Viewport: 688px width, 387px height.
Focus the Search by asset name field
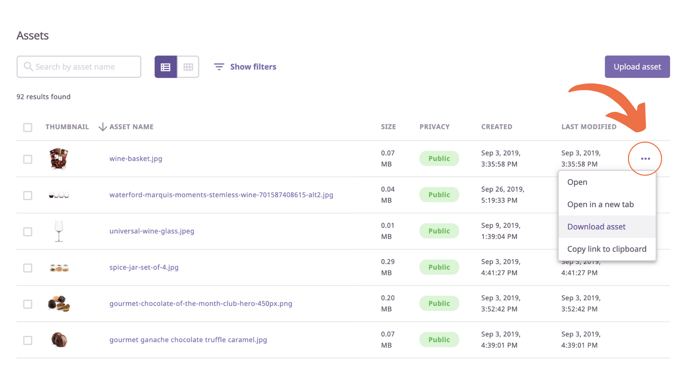[x=79, y=67]
